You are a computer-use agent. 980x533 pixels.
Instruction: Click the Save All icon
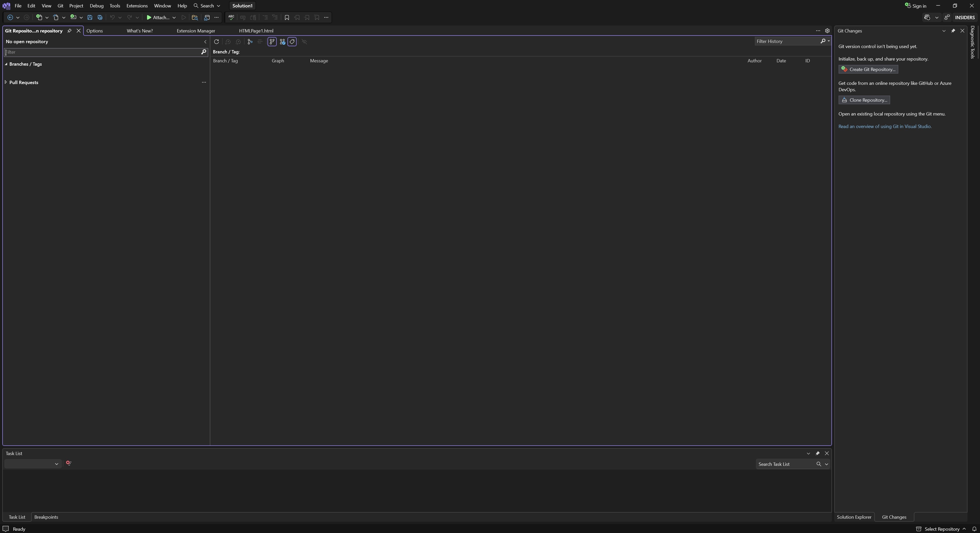point(100,17)
